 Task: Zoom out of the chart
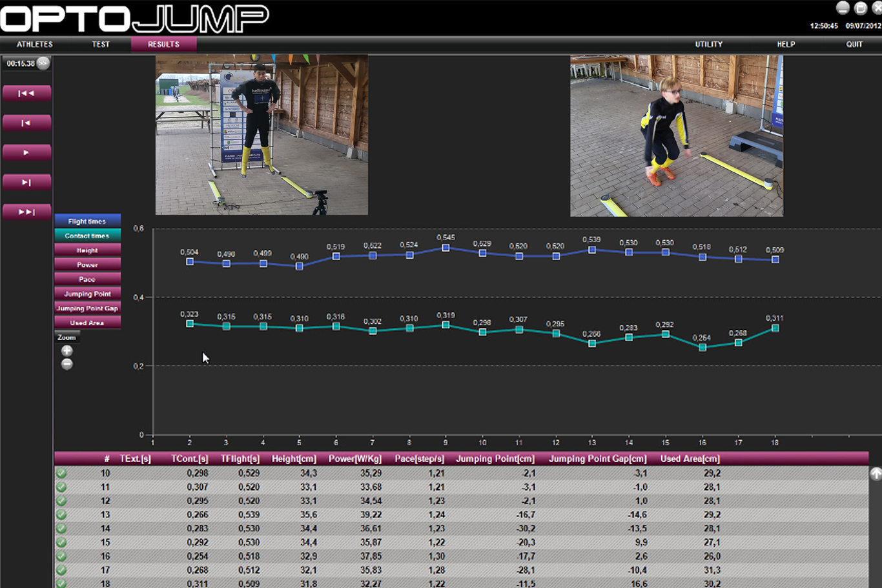point(67,365)
